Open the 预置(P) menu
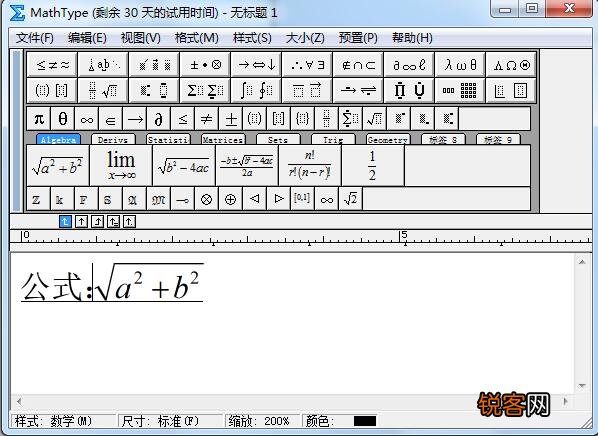The width and height of the screenshot is (598, 436). [x=358, y=38]
